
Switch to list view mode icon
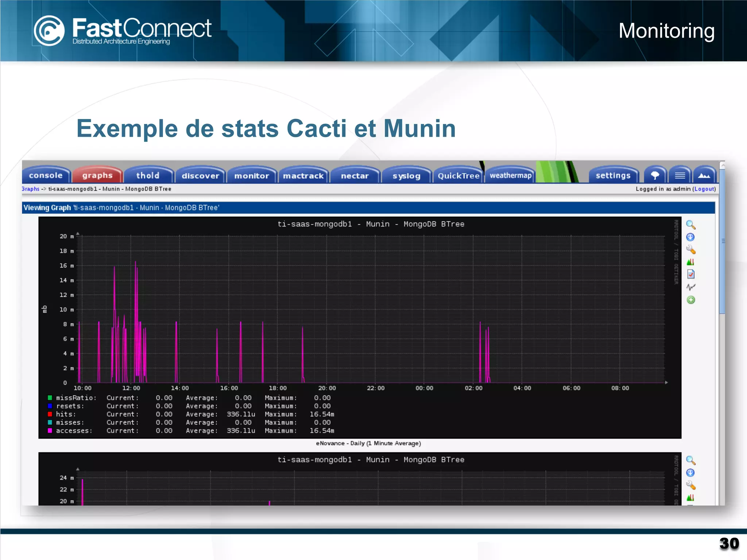point(680,175)
